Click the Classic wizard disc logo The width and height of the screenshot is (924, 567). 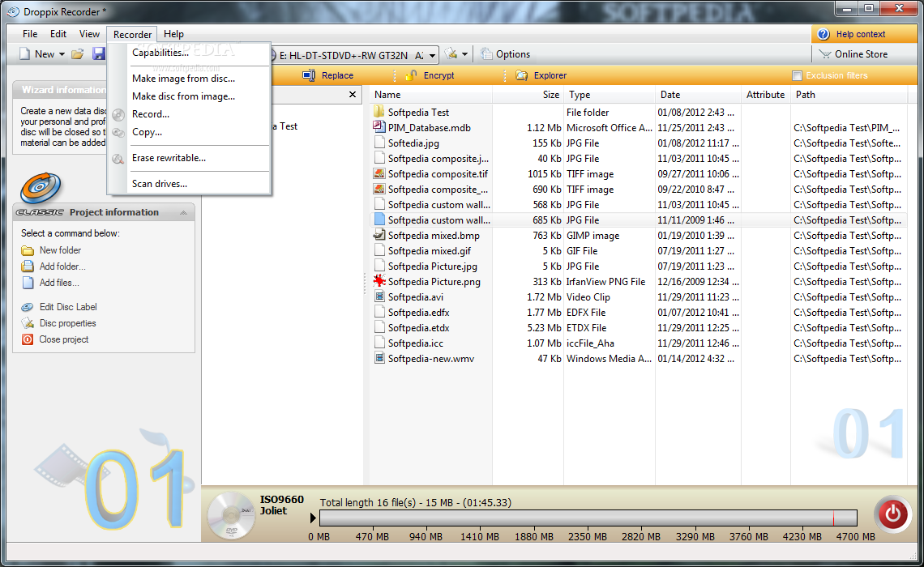click(40, 189)
